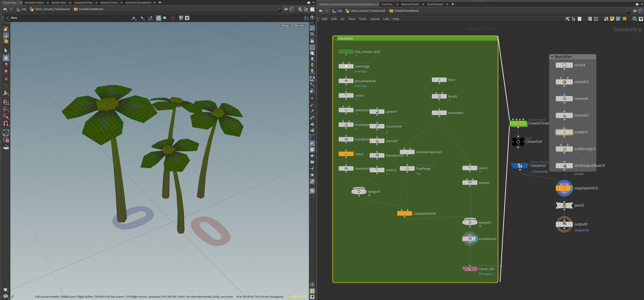
Task: Open the node shapes palette
Action: point(596,19)
